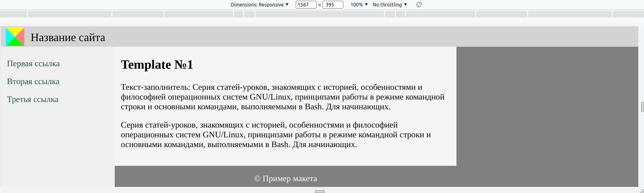Expand the 100% zoom dropdown
The image size is (644, 193).
(x=359, y=4)
